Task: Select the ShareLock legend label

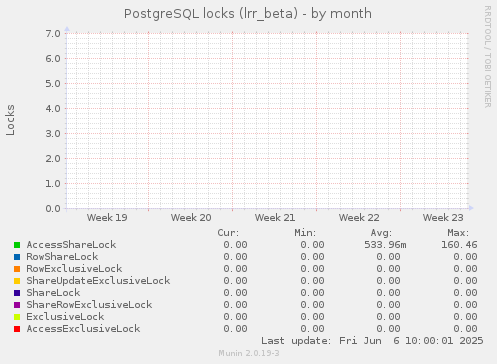Action: [x=53, y=293]
